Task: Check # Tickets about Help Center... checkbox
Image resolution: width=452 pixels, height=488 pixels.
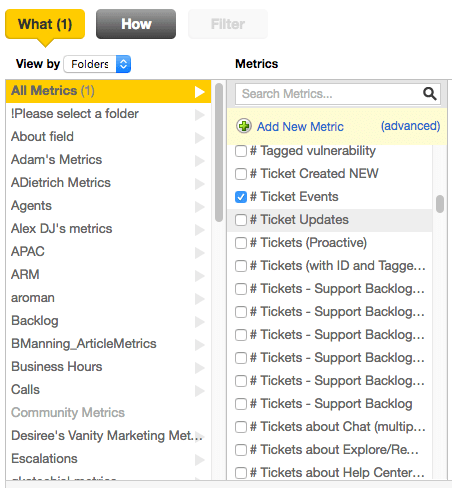Action: (x=241, y=473)
